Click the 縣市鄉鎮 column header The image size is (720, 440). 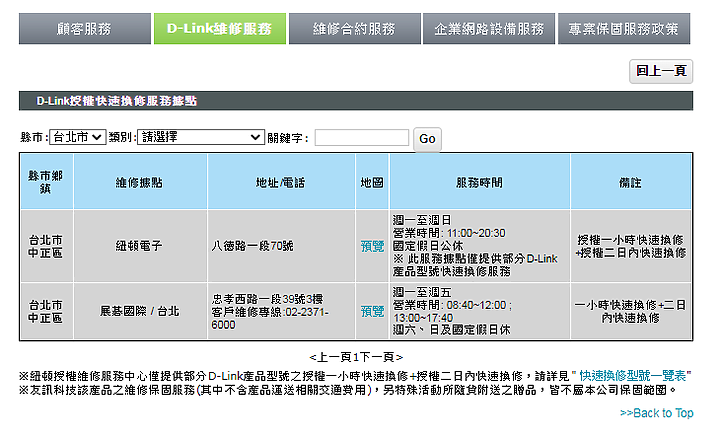(45, 182)
